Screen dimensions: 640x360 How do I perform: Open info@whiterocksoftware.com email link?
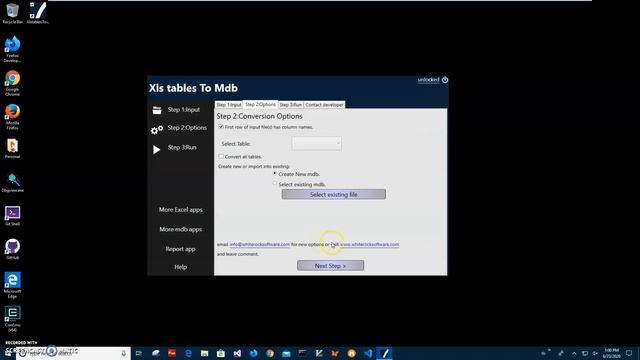pos(260,244)
